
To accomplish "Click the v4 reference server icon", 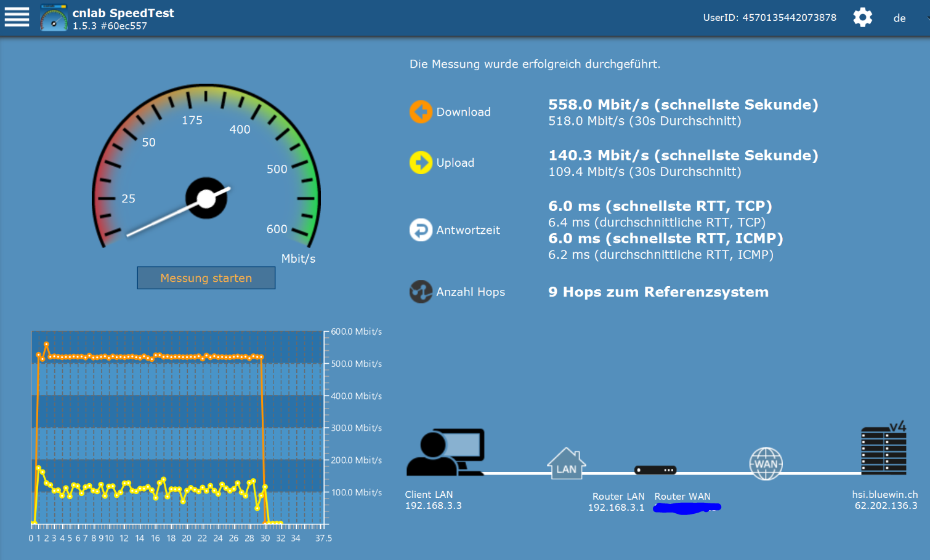I will (884, 449).
